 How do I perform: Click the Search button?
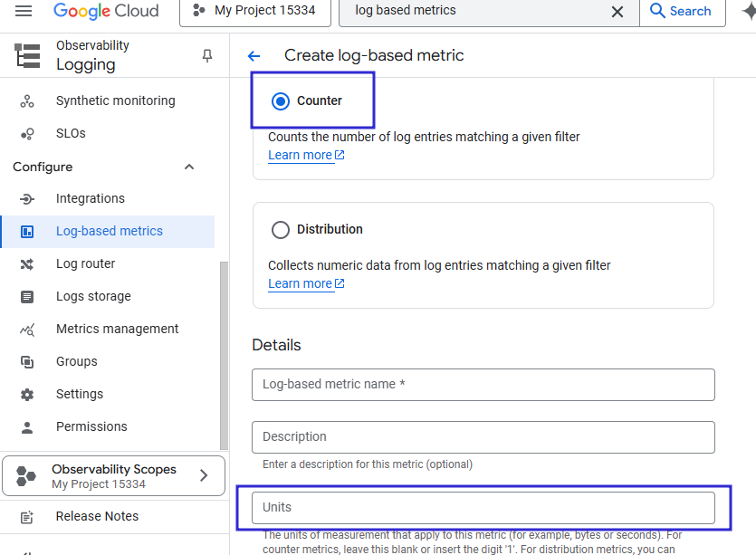click(x=683, y=11)
